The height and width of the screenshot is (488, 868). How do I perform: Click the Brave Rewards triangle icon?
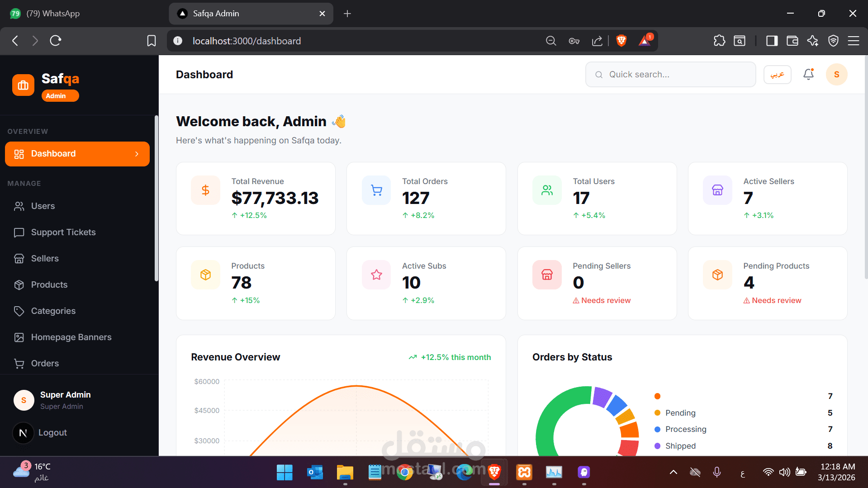(x=645, y=41)
